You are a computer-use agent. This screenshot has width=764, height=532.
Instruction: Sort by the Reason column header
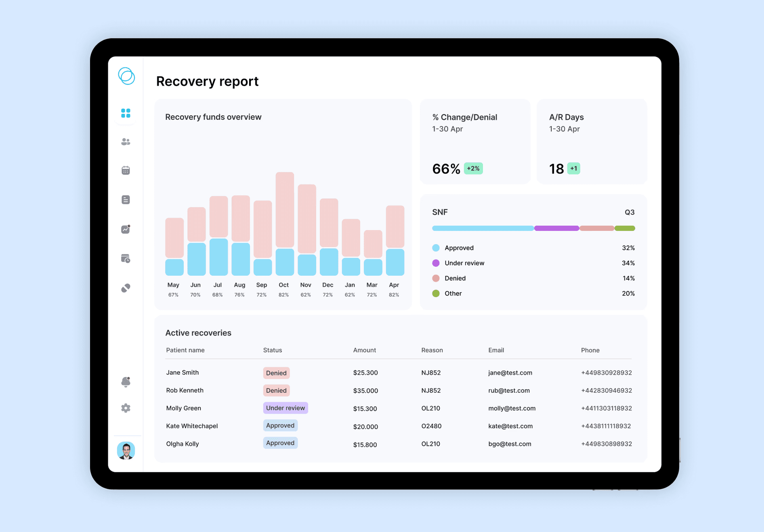(432, 350)
